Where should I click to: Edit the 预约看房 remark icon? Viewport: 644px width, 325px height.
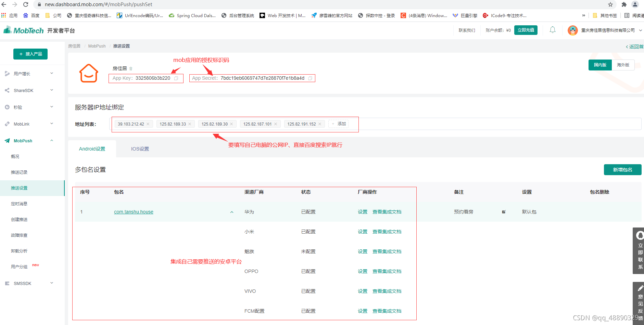(504, 212)
